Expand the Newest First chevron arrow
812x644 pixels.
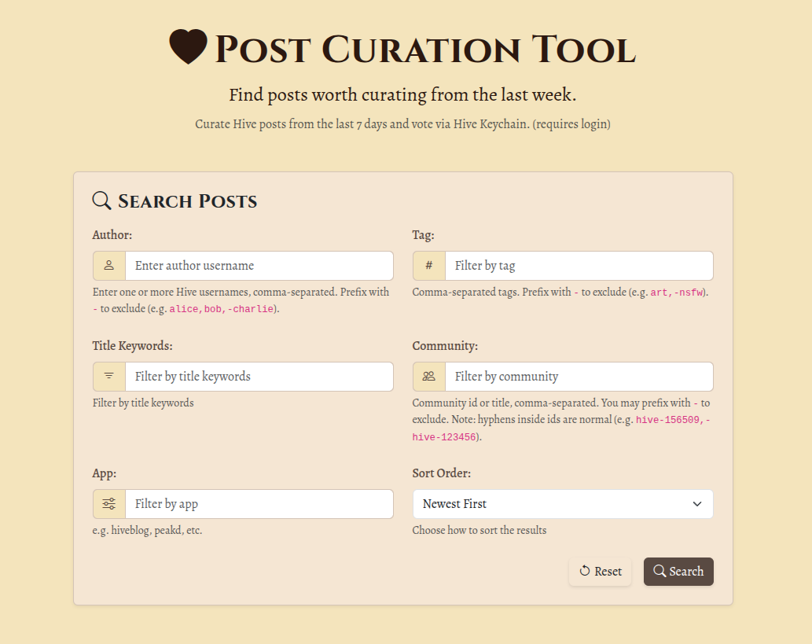(697, 504)
